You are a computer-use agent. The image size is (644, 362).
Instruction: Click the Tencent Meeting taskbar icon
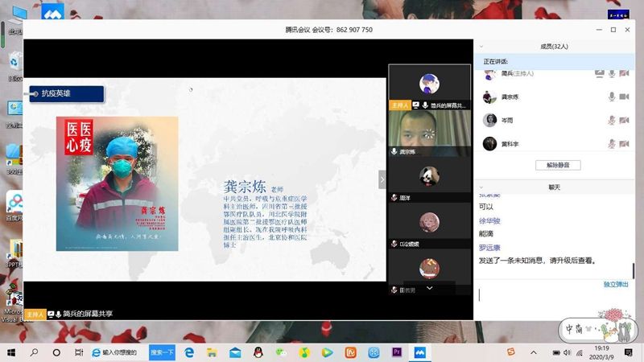coord(419,352)
